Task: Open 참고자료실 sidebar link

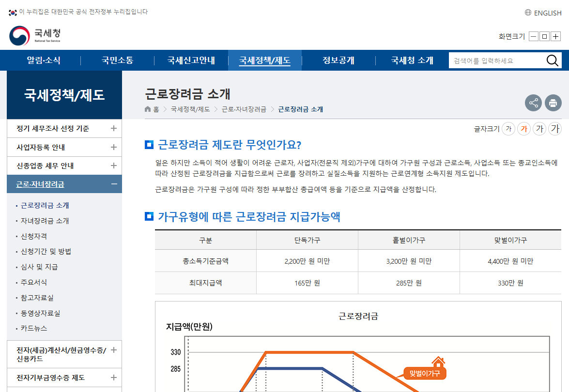Action: (37, 298)
